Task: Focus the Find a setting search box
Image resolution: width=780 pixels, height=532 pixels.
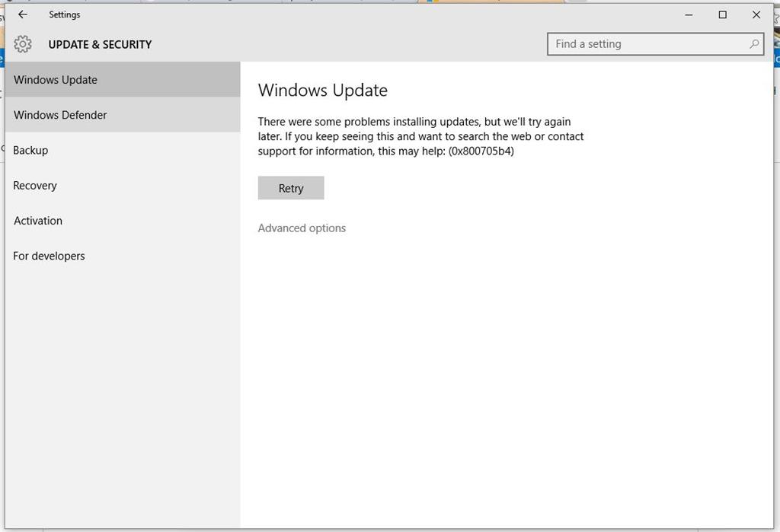Action: 656,44
